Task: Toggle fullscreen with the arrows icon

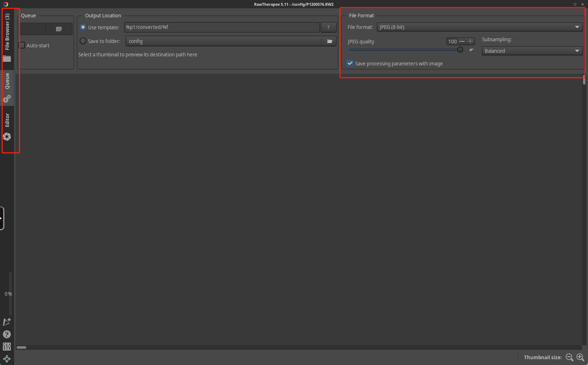Action: coord(7,359)
